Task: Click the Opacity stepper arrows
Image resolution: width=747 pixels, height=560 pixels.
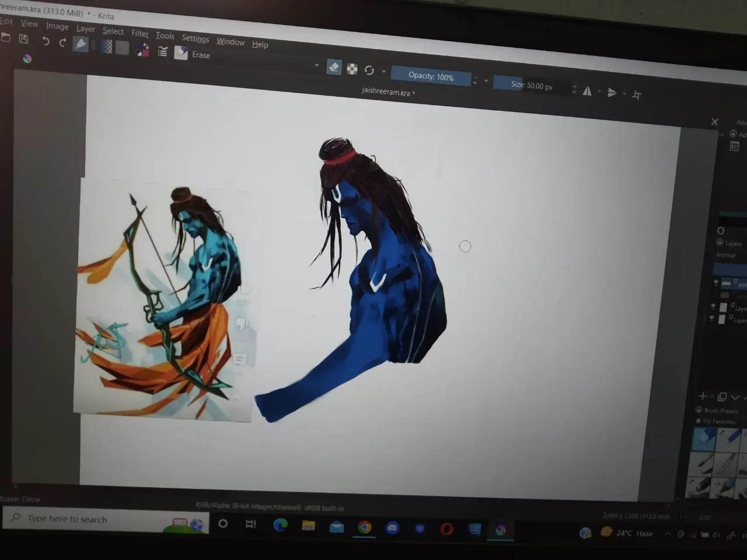Action: 475,80
